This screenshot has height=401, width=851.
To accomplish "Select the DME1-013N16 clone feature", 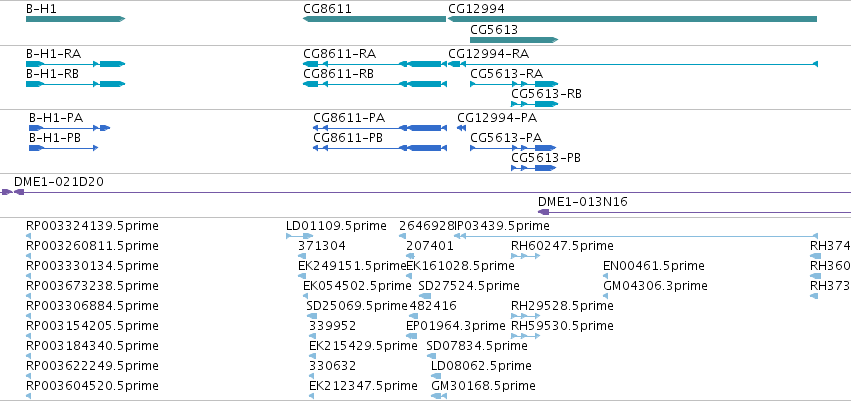I will point(694,212).
